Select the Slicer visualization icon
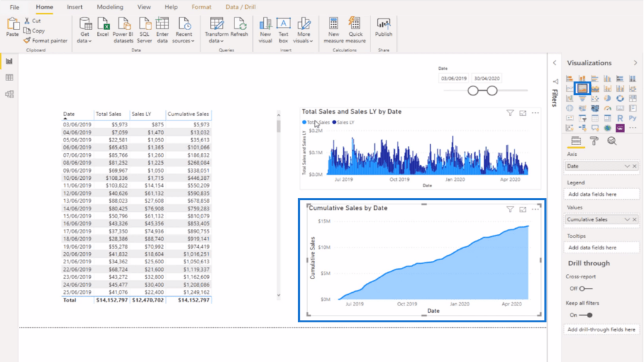644x362 pixels. (x=582, y=118)
